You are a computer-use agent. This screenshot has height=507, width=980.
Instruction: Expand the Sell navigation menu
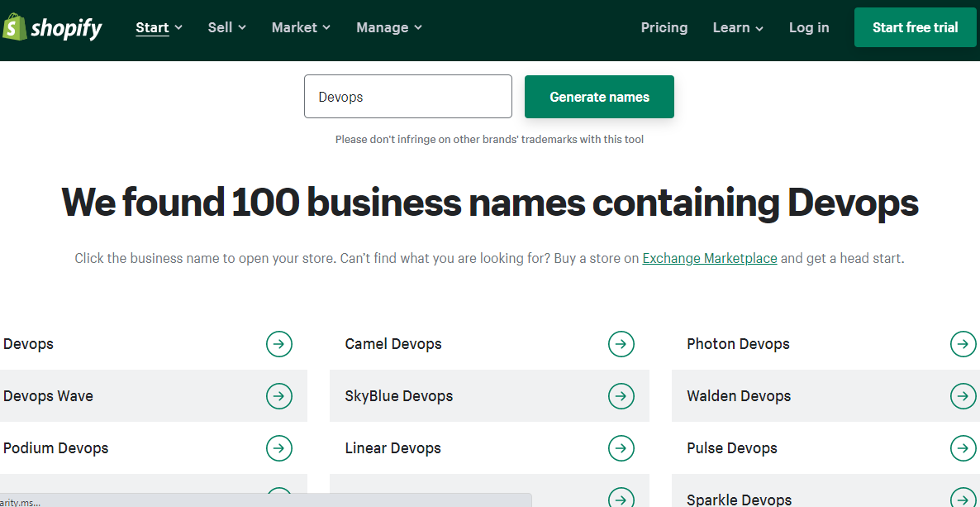coord(227,27)
